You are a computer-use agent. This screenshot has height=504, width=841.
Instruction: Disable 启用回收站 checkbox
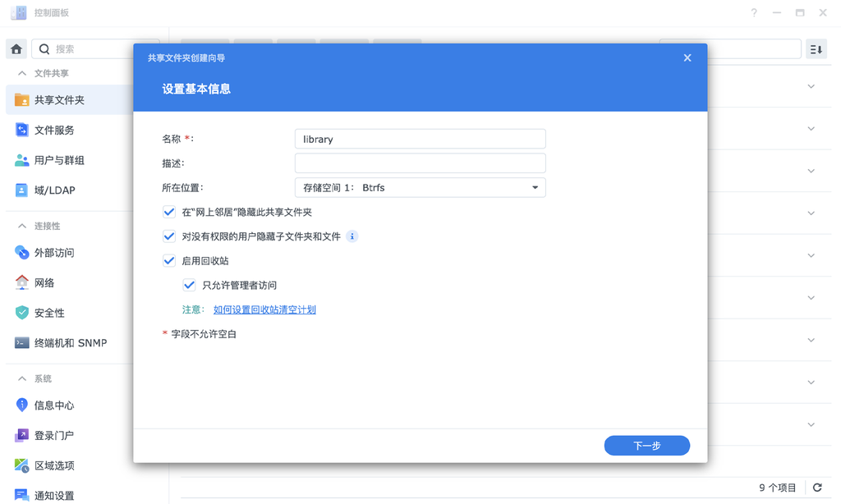[x=168, y=260]
